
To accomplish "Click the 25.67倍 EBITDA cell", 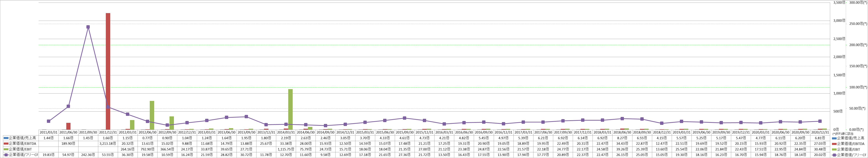I will 266,144.
